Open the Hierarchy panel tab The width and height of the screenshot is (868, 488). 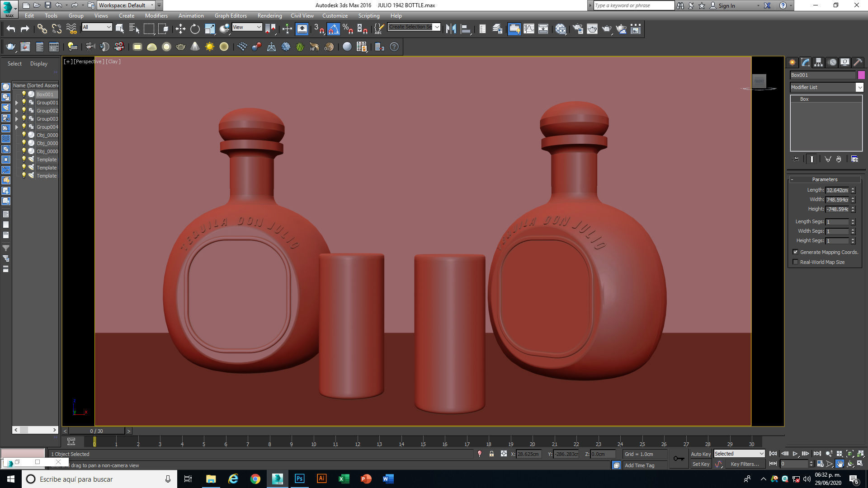[818, 62]
